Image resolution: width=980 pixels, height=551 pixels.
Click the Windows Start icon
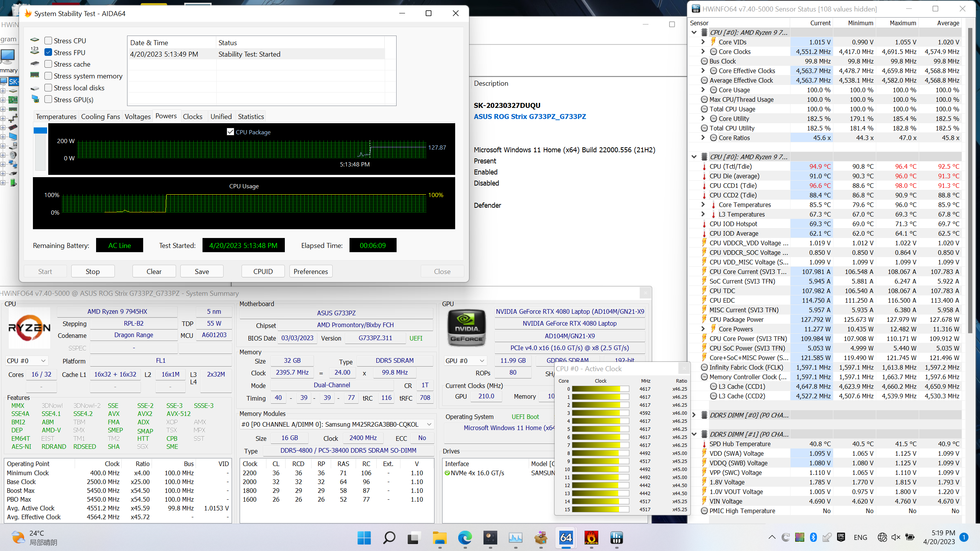(x=364, y=538)
